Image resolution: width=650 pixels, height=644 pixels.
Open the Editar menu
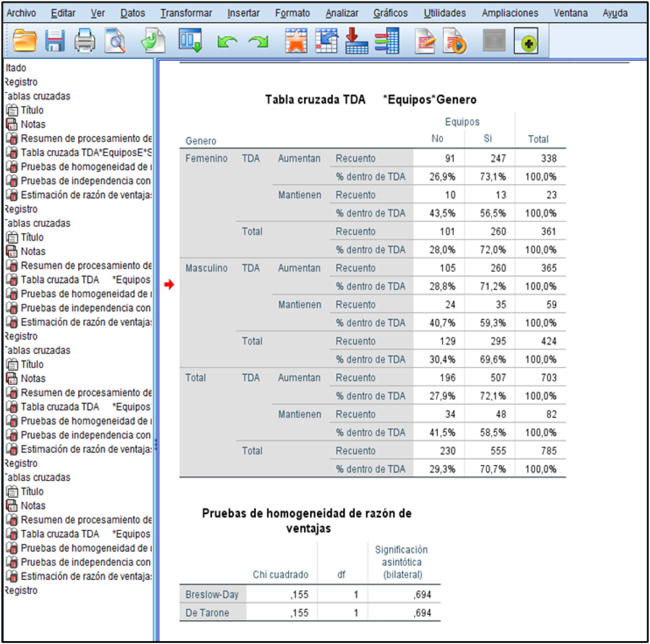(x=63, y=13)
